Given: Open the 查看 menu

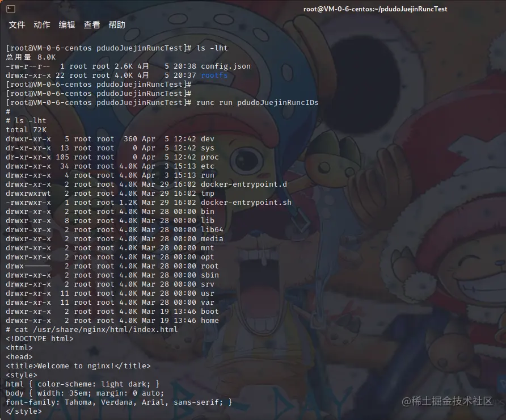Looking at the screenshot, I should tap(92, 25).
